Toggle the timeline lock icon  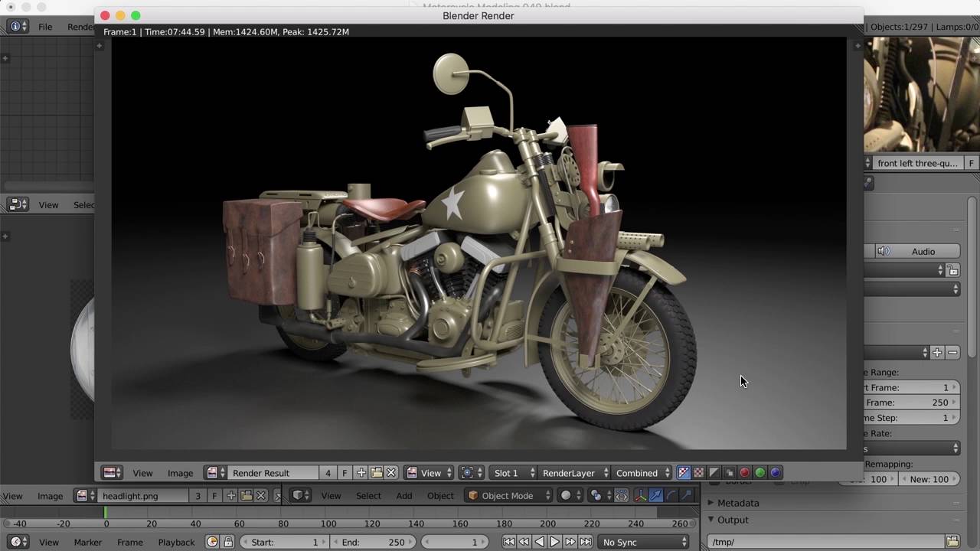click(228, 542)
